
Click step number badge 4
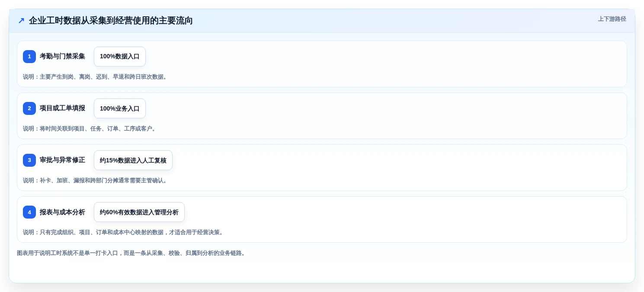29,212
